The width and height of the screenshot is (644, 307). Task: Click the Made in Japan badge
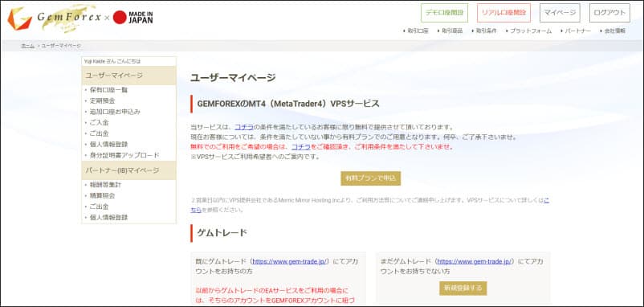[132, 17]
